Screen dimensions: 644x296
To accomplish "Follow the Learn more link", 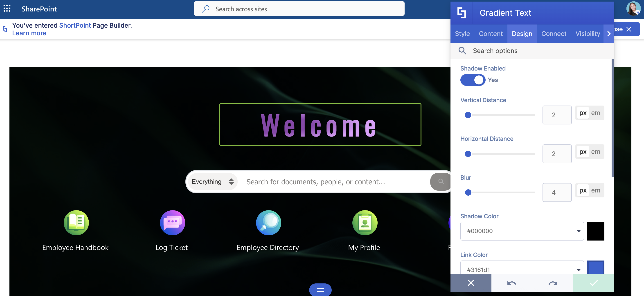I will [29, 33].
